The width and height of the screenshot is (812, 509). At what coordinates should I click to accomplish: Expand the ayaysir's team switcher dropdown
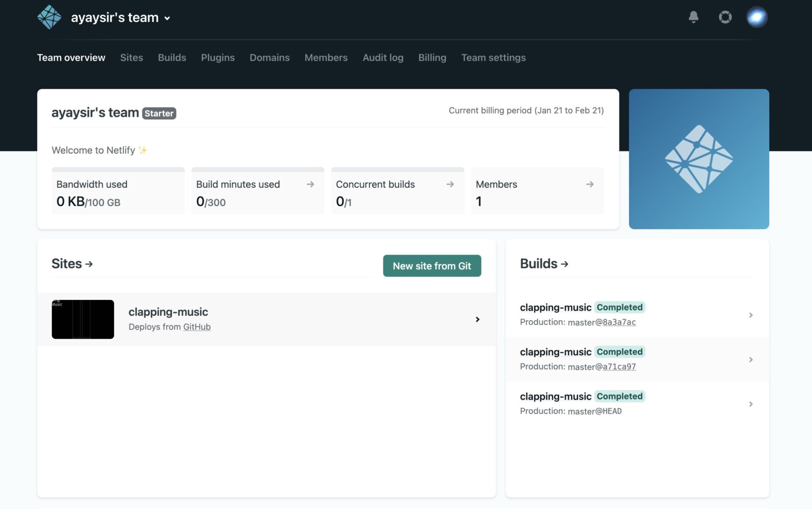pos(167,18)
